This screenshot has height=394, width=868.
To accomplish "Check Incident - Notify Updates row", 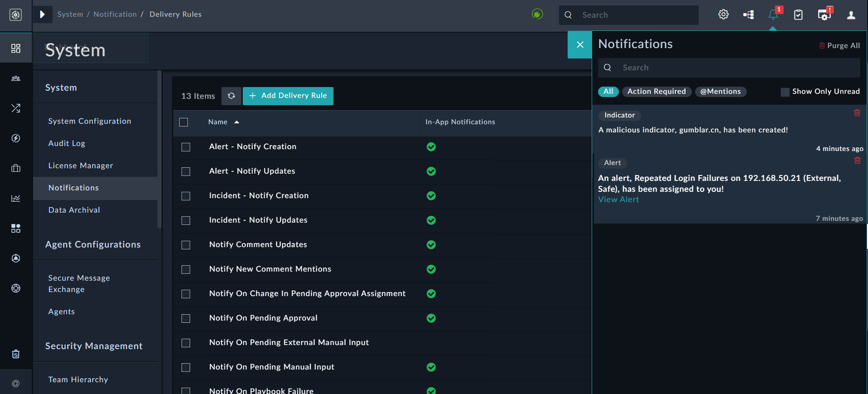I will [186, 220].
